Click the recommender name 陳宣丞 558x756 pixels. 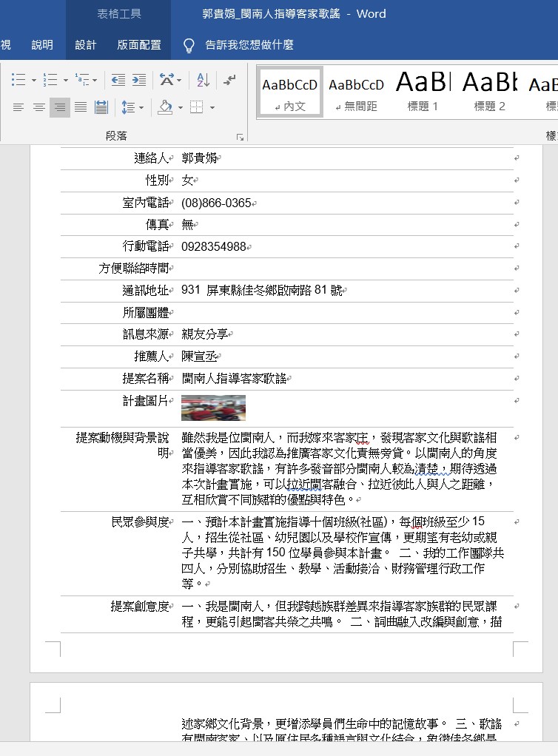point(198,357)
